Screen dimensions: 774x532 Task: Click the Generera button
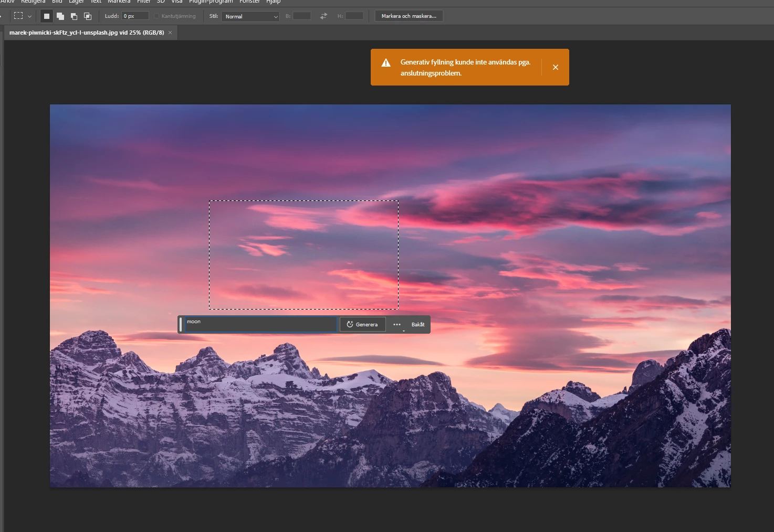click(362, 324)
